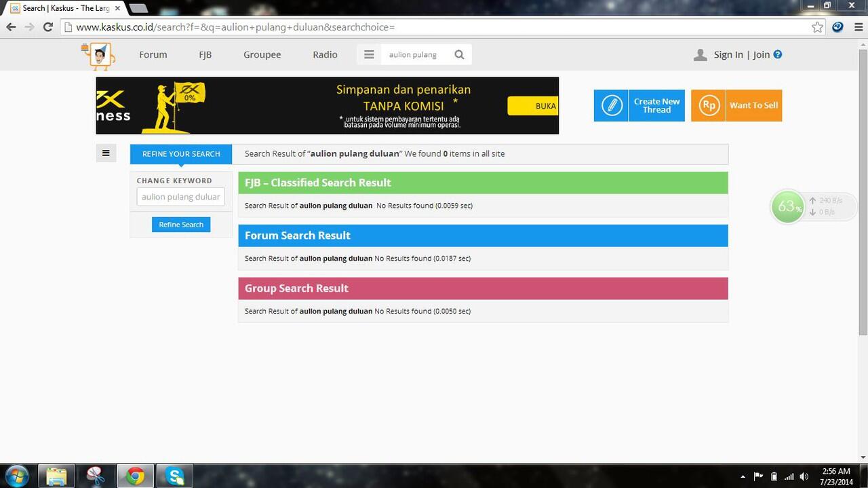
Task: Click the green 63% usage widget
Action: click(787, 206)
